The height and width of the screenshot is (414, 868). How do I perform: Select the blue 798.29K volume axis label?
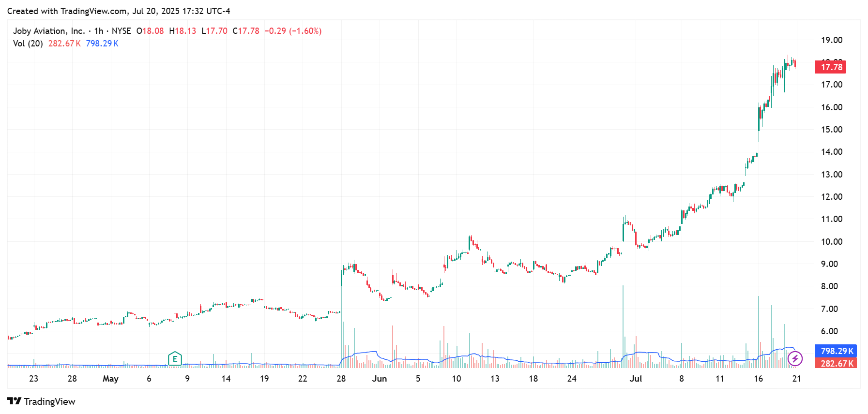coord(836,351)
